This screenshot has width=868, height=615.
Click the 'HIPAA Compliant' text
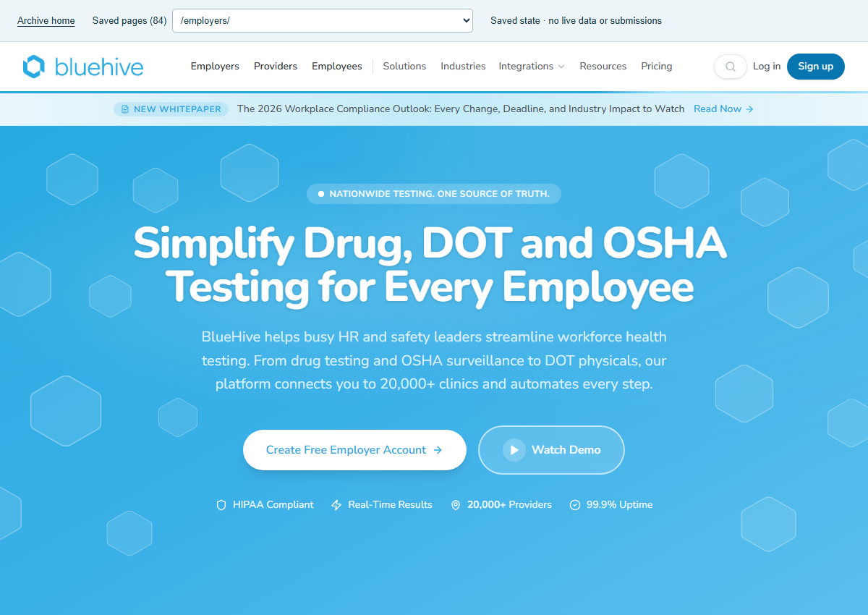point(273,505)
